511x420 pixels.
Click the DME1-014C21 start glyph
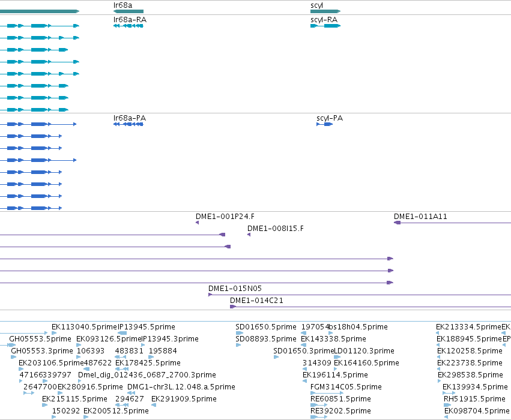(x=233, y=307)
